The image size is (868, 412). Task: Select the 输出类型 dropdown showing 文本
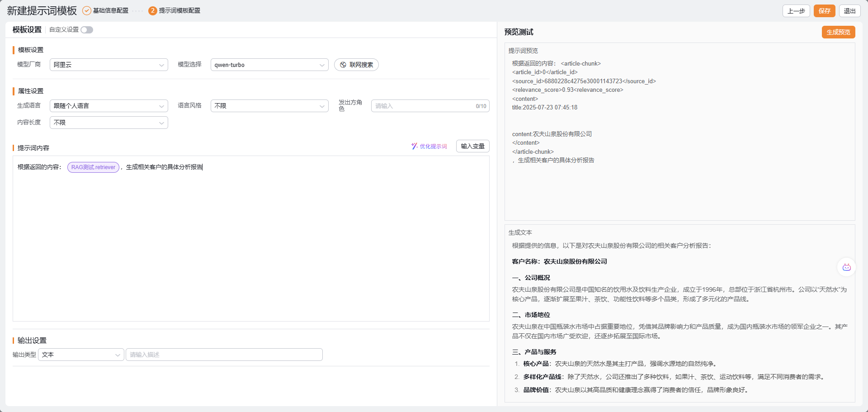[81, 355]
